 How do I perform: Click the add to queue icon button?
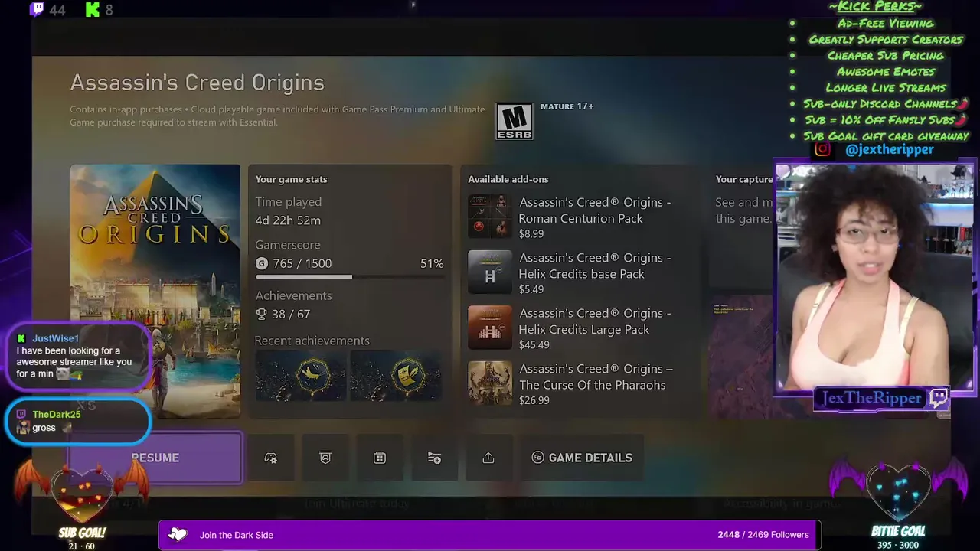tap(434, 458)
